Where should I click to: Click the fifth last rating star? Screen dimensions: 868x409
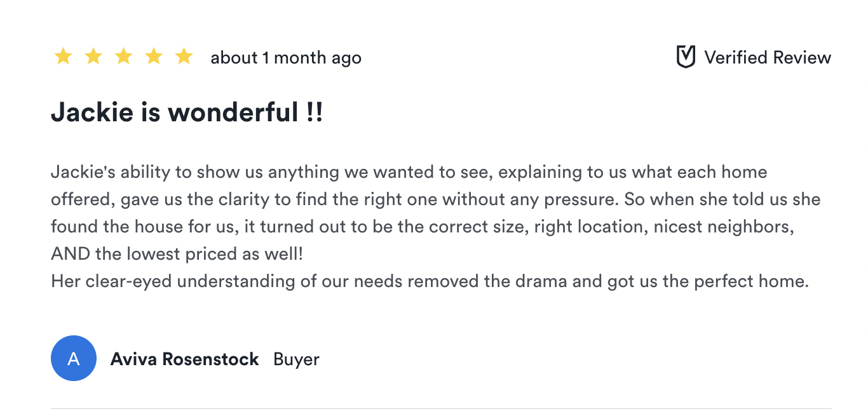click(184, 57)
